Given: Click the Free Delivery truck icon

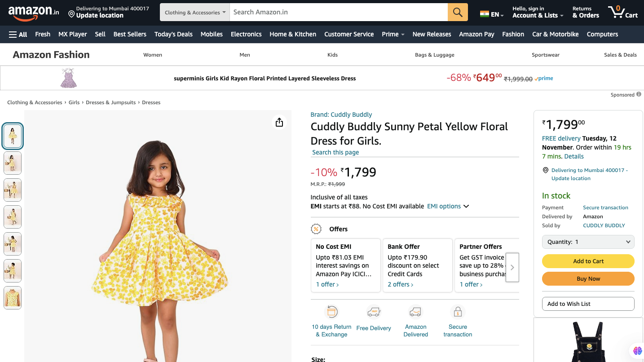Looking at the screenshot, I should click(374, 312).
